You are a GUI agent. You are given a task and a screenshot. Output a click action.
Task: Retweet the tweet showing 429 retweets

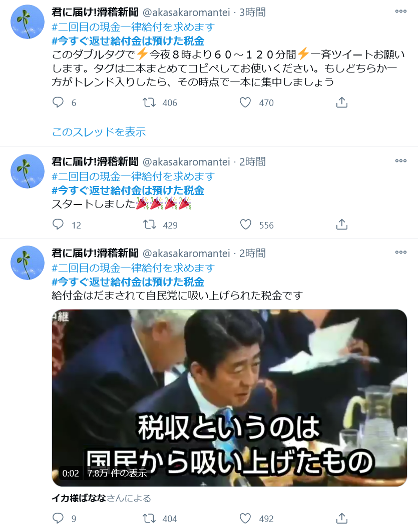pyautogui.click(x=149, y=224)
